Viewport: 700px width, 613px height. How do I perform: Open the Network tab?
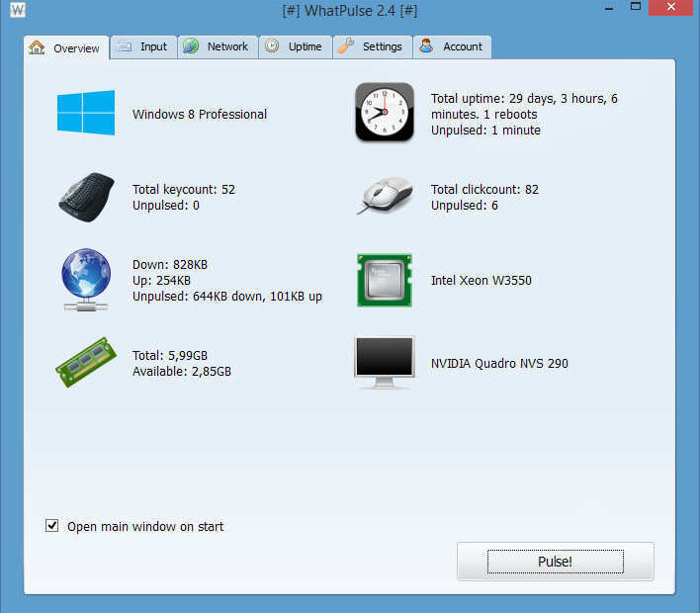218,46
